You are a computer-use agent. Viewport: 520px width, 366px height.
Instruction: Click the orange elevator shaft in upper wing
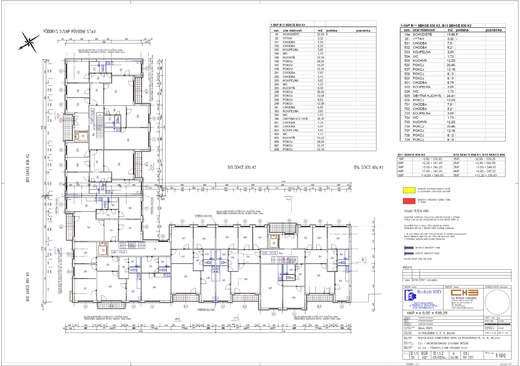(x=81, y=136)
